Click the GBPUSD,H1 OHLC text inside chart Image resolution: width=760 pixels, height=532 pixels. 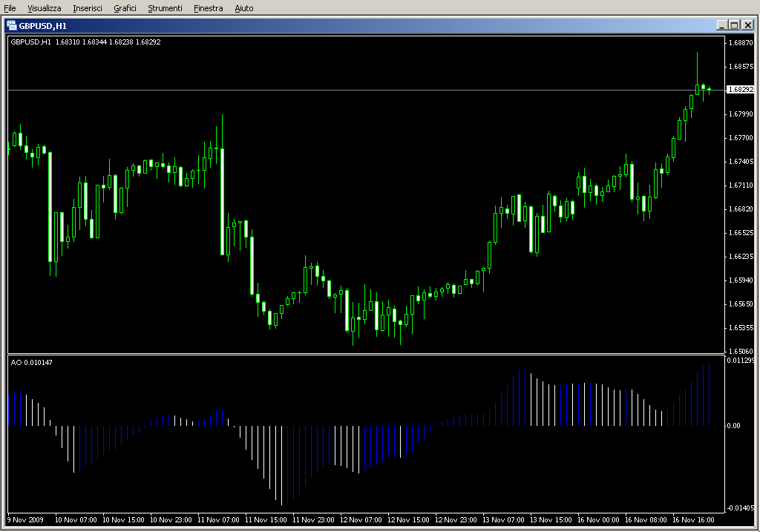pos(85,42)
